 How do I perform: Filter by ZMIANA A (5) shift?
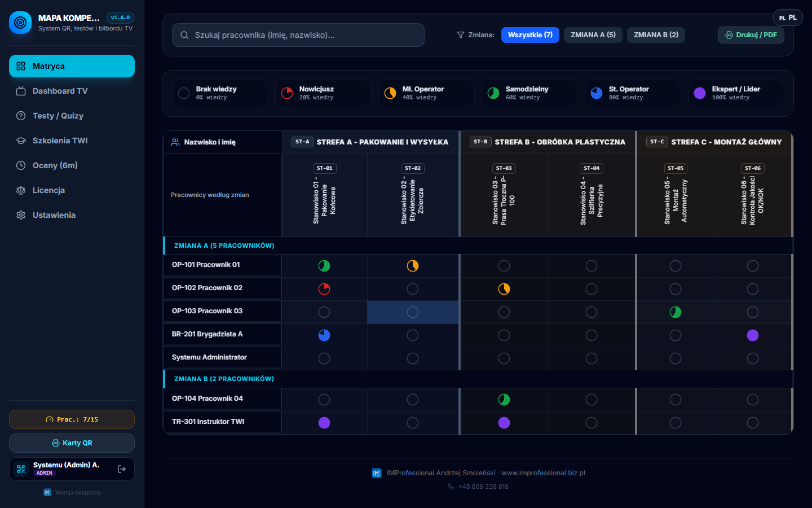(x=593, y=35)
